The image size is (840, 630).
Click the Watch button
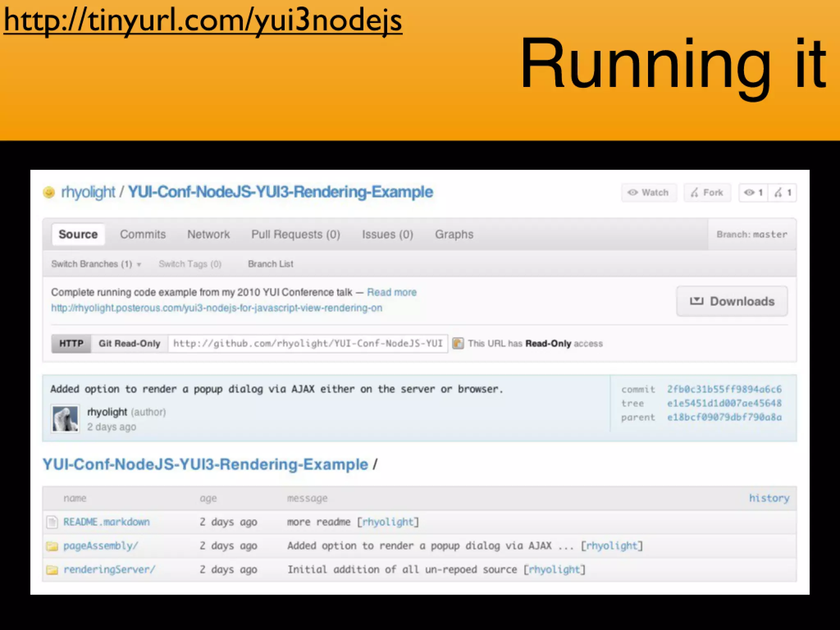[x=649, y=192]
